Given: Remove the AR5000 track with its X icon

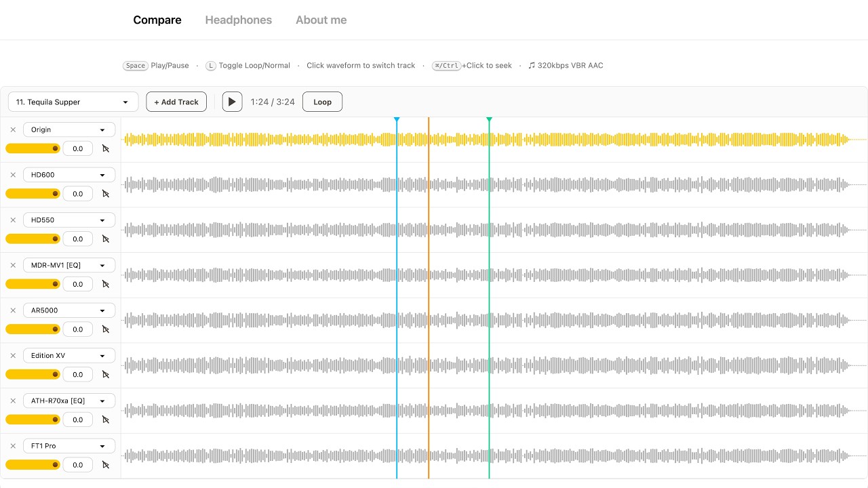Looking at the screenshot, I should (x=13, y=310).
